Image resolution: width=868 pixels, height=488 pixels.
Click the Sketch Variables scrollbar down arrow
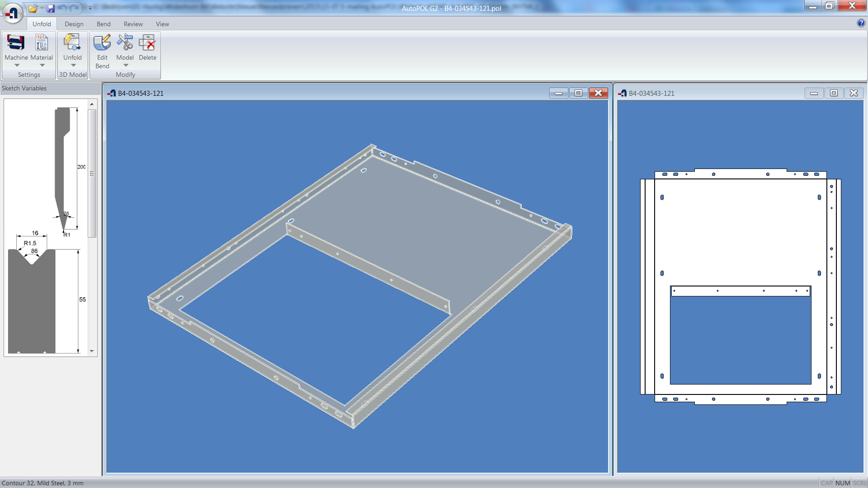tap(92, 351)
